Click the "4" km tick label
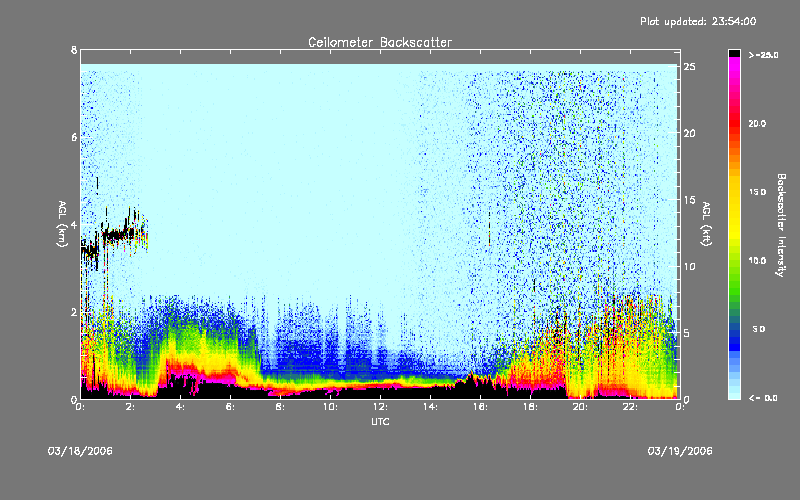Viewport: 800px width, 500px height. [74, 224]
